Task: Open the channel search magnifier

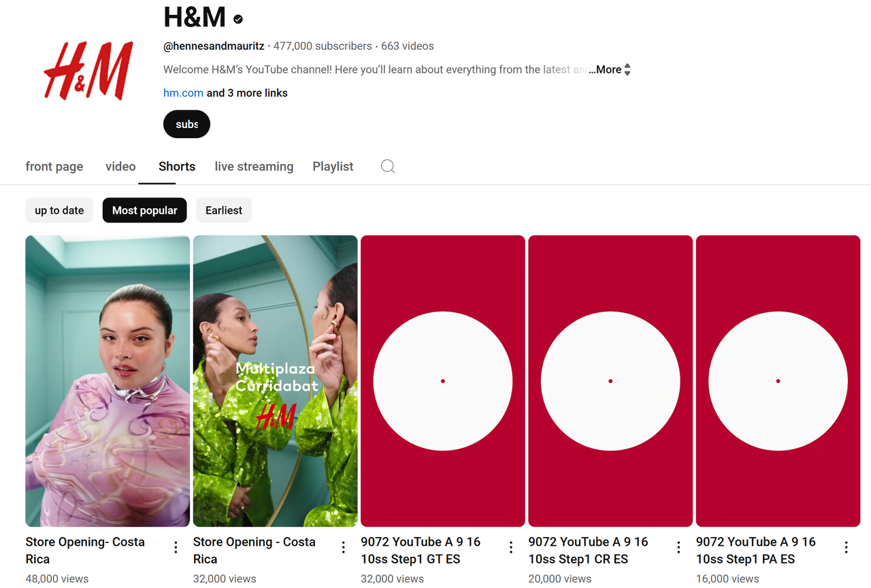Action: (388, 166)
